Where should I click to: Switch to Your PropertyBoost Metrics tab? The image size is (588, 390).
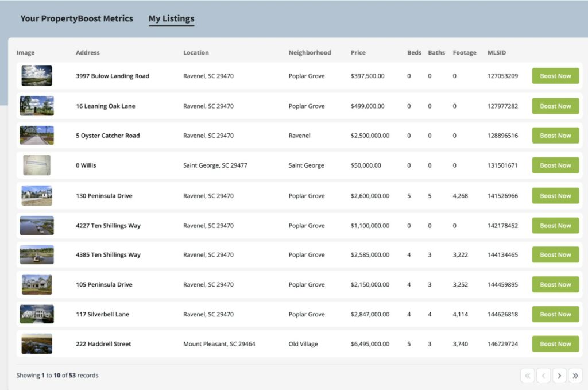point(76,18)
